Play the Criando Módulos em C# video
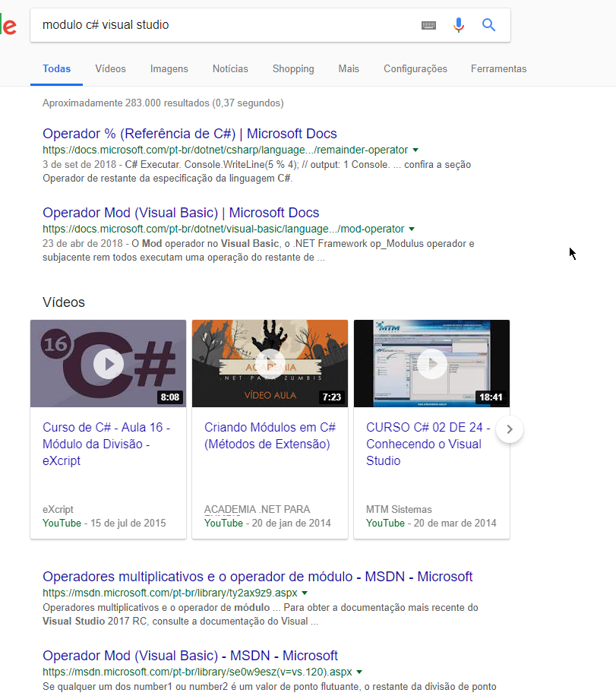 pos(270,363)
